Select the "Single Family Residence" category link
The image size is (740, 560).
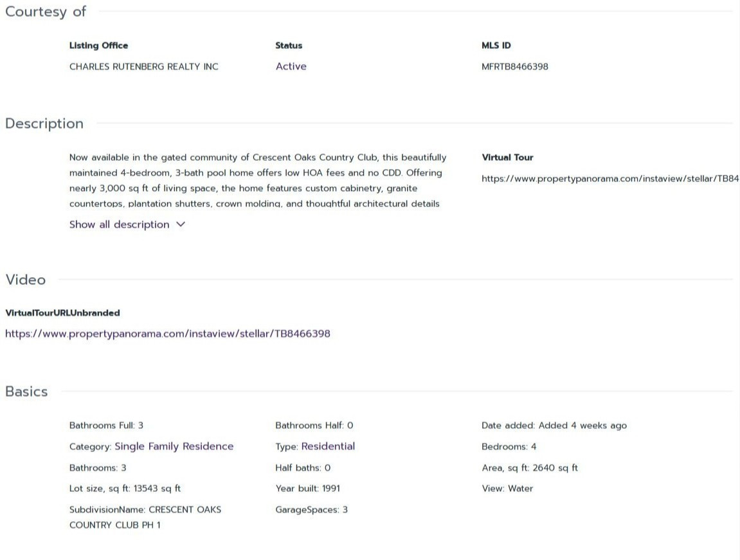[x=174, y=446]
